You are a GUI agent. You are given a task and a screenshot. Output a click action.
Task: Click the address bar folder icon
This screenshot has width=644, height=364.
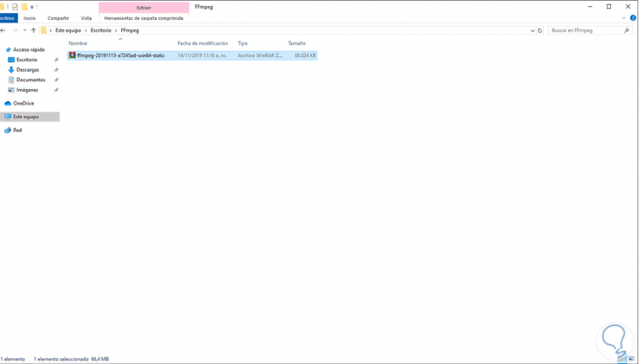click(x=43, y=30)
